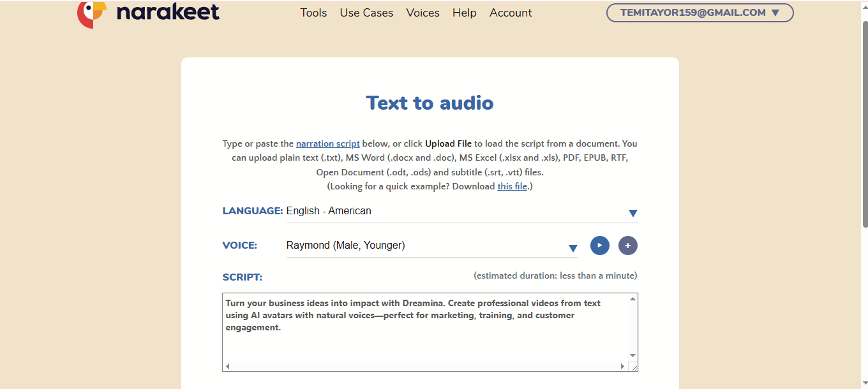Viewport: 868px width, 389px height.
Task: Open the Account menu item
Action: [511, 13]
